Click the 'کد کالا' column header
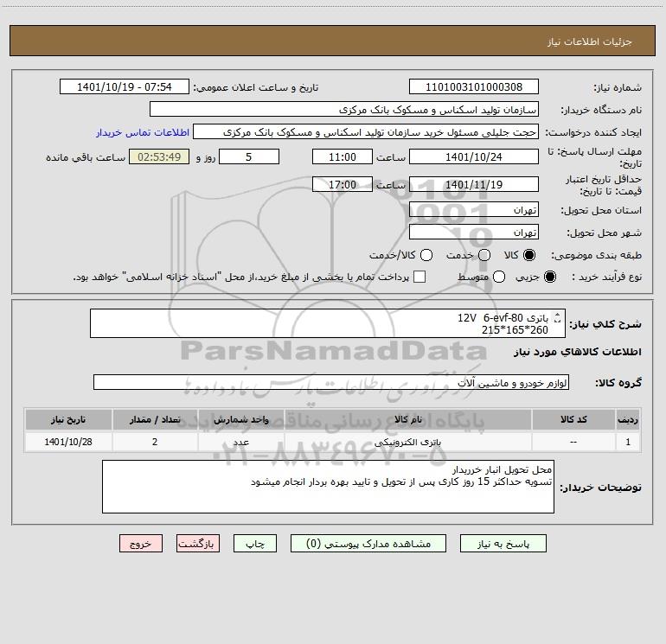 (x=573, y=419)
